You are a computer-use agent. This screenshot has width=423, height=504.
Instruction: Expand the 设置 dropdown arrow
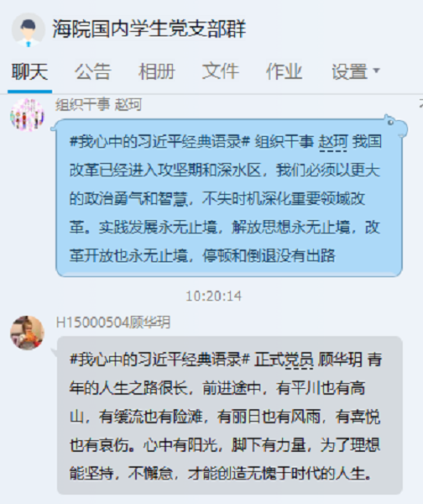[377, 70]
